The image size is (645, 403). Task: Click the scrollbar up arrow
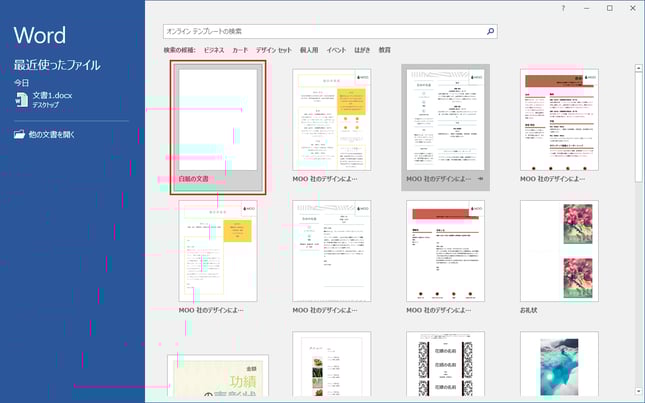coord(638,68)
